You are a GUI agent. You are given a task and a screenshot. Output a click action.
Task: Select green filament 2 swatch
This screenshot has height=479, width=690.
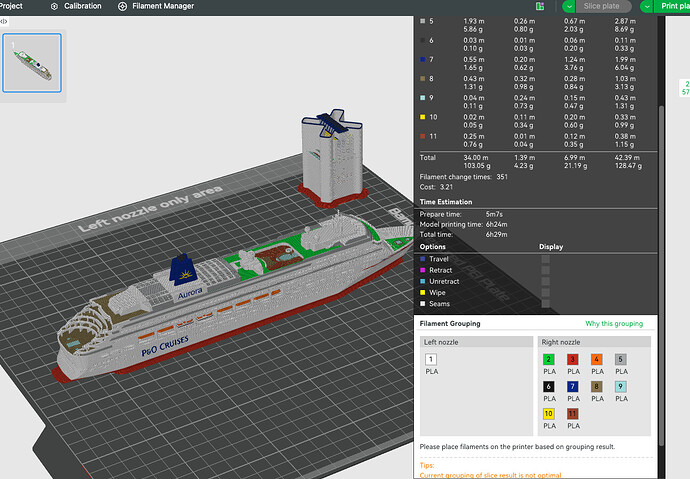coord(548,359)
